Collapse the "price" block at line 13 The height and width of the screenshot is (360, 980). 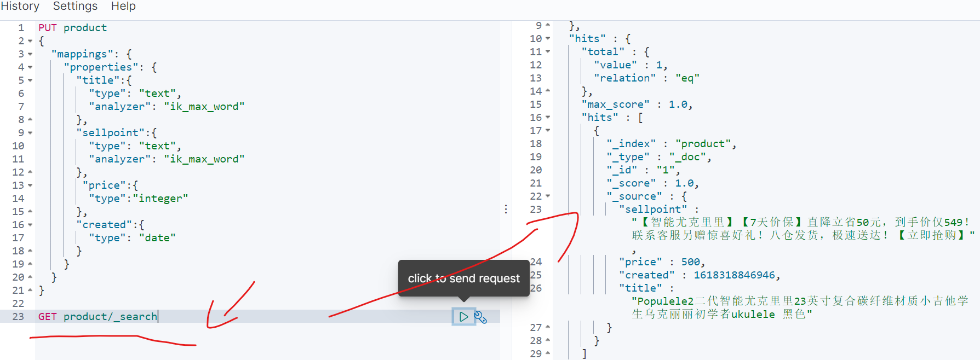pyautogui.click(x=30, y=185)
